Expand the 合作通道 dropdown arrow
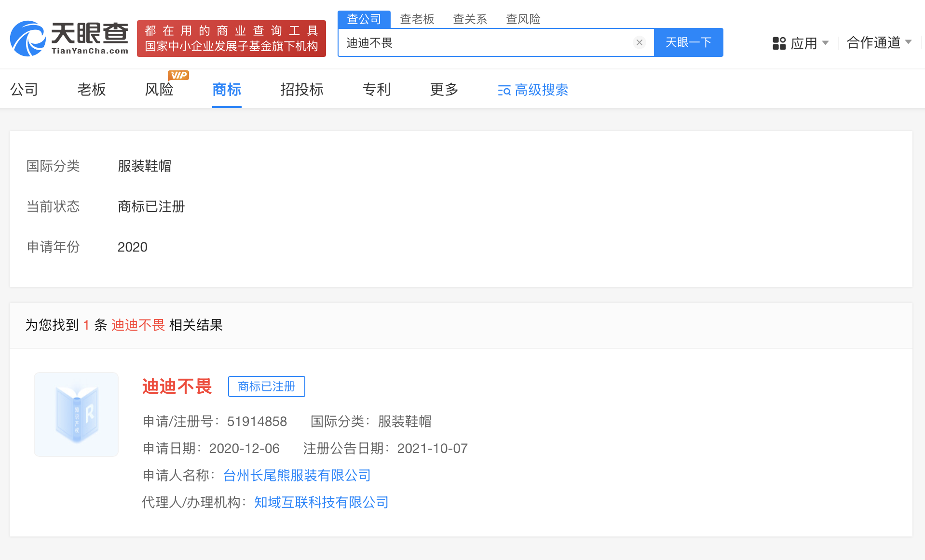925x560 pixels. coord(909,42)
